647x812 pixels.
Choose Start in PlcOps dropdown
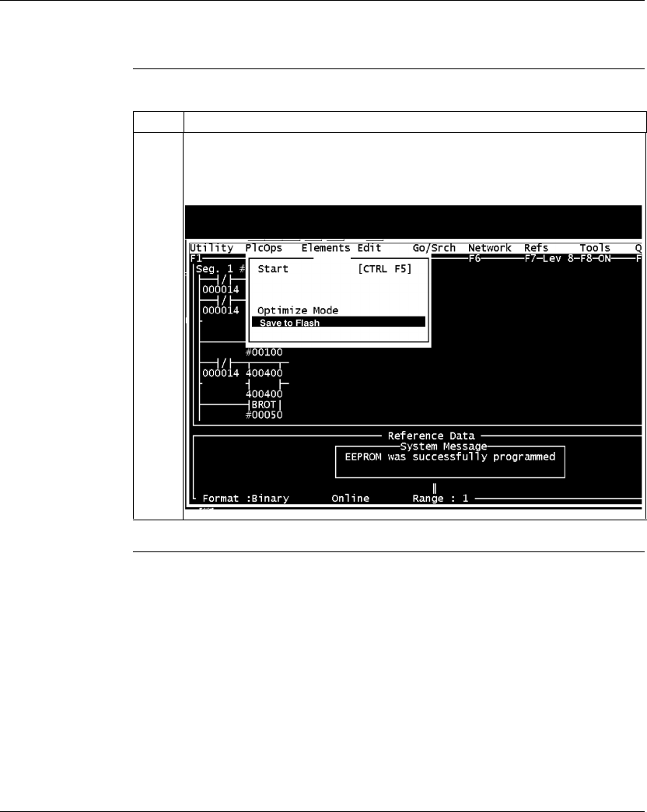[x=273, y=269]
